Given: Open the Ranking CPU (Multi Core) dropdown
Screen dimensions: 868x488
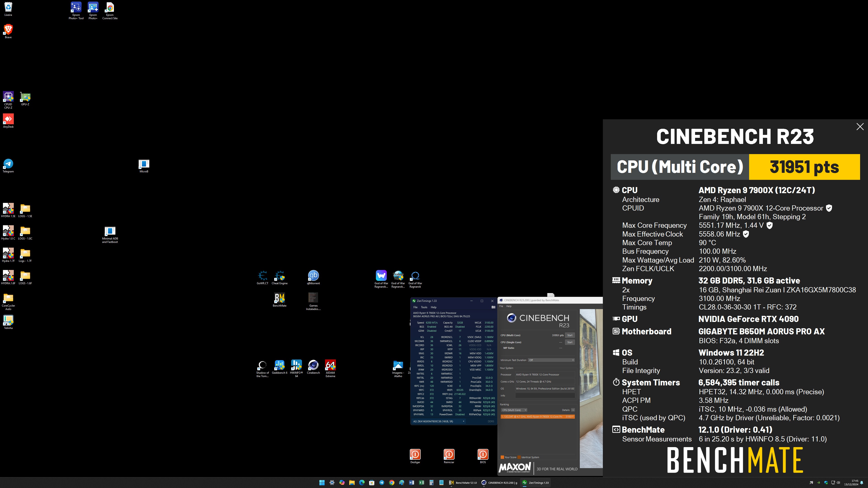Looking at the screenshot, I should tap(514, 410).
